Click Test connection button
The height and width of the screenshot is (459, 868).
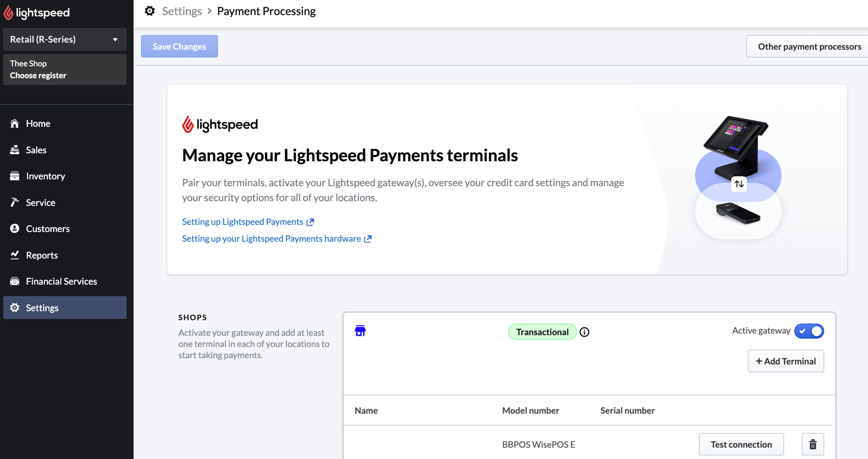click(741, 444)
